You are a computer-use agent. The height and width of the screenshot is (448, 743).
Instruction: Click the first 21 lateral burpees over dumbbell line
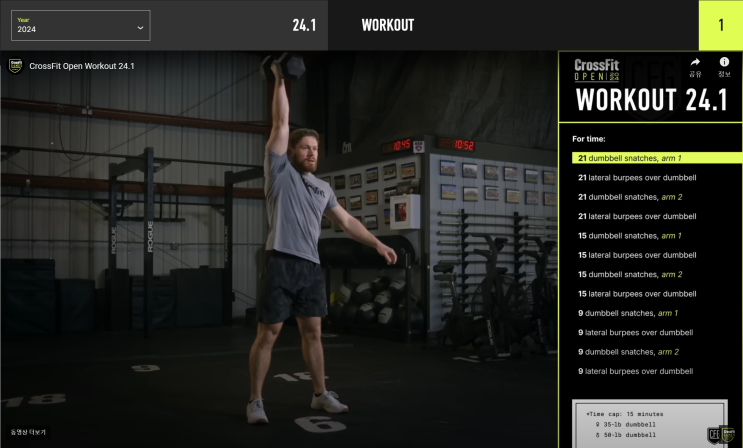tap(637, 178)
